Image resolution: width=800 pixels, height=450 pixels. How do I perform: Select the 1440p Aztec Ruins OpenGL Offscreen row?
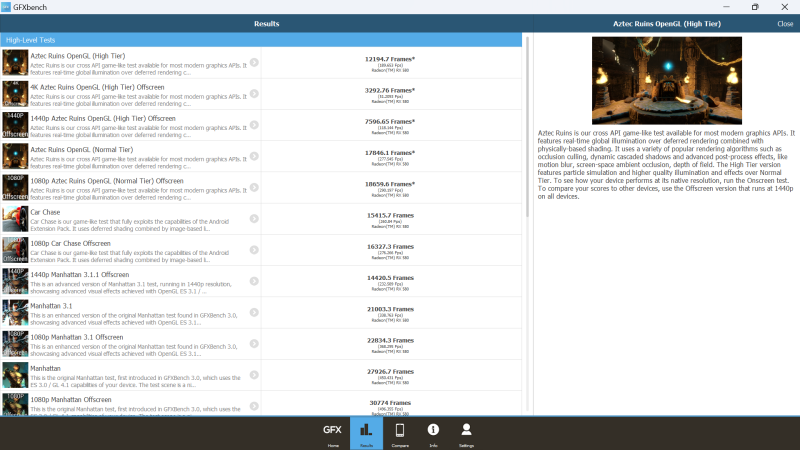[261, 125]
